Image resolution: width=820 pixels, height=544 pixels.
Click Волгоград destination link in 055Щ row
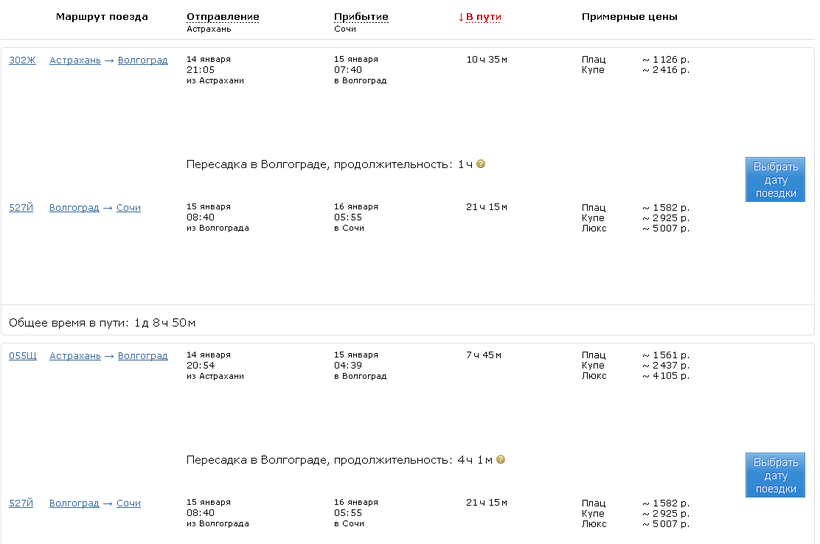point(143,356)
